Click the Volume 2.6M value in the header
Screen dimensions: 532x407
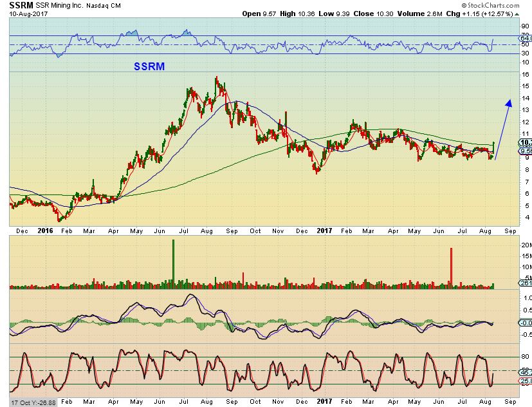420,14
